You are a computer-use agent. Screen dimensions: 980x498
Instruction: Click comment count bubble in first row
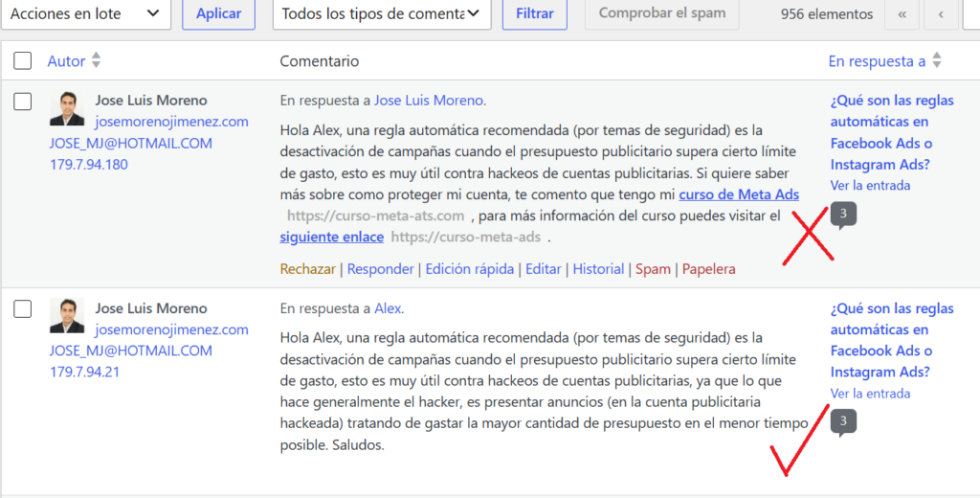(x=843, y=215)
